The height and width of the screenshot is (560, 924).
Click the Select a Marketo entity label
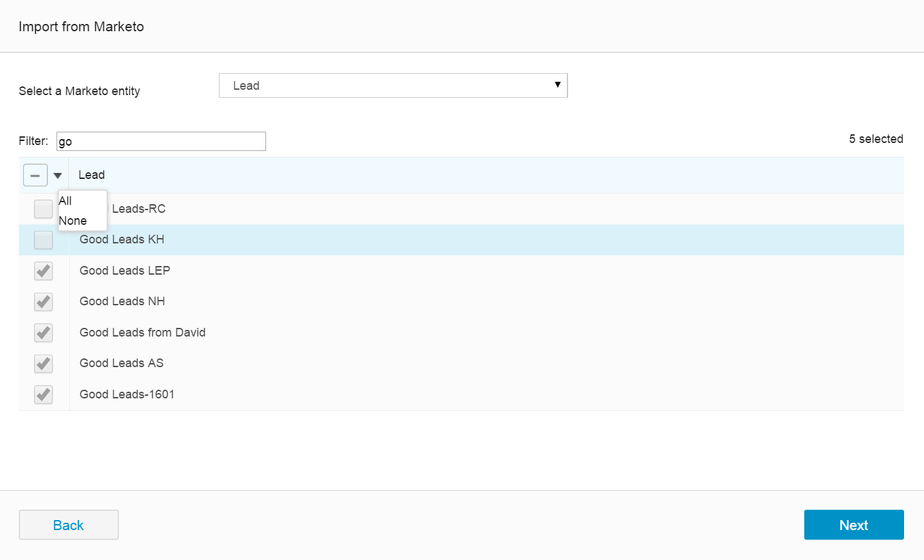(79, 91)
